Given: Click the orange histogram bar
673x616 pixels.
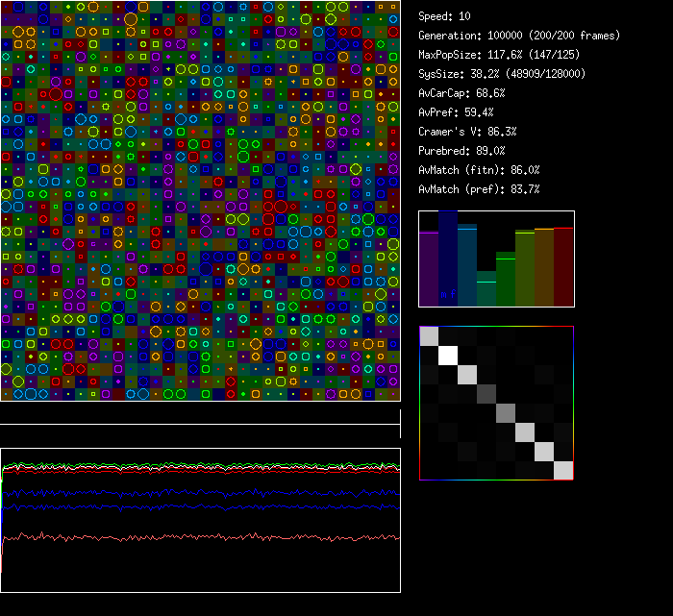Looking at the screenshot, I should point(544,267).
